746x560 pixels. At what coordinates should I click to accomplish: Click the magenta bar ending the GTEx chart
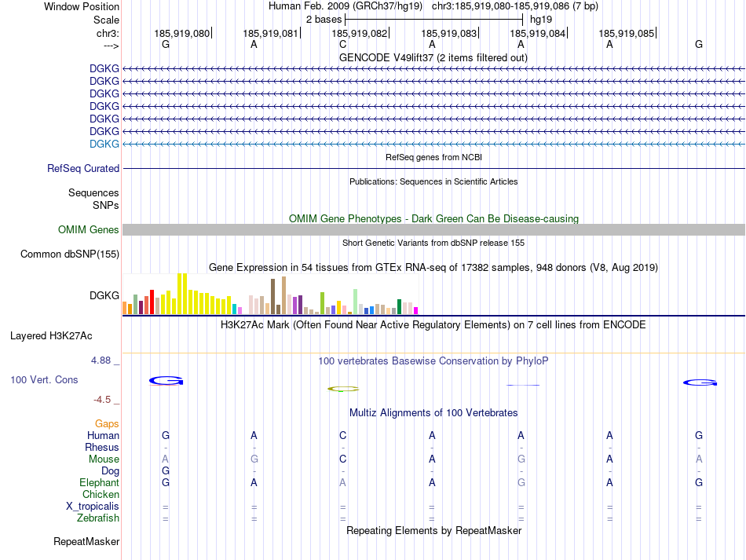click(416, 311)
